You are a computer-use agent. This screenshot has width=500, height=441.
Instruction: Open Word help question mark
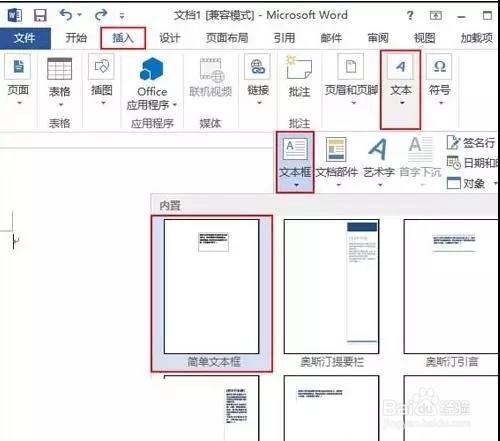(x=410, y=15)
